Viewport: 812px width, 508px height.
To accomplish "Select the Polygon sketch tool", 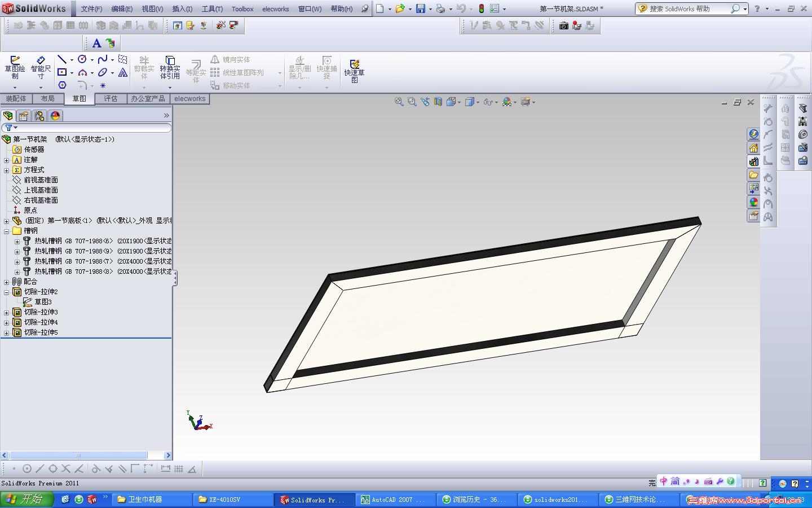I will point(62,85).
